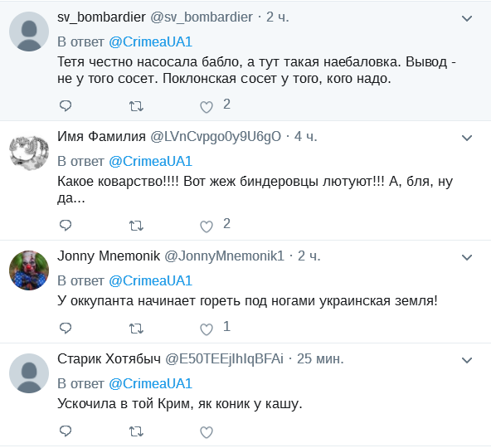Open @CrimeaUA1 link in sv_bombardier's reply

150,42
